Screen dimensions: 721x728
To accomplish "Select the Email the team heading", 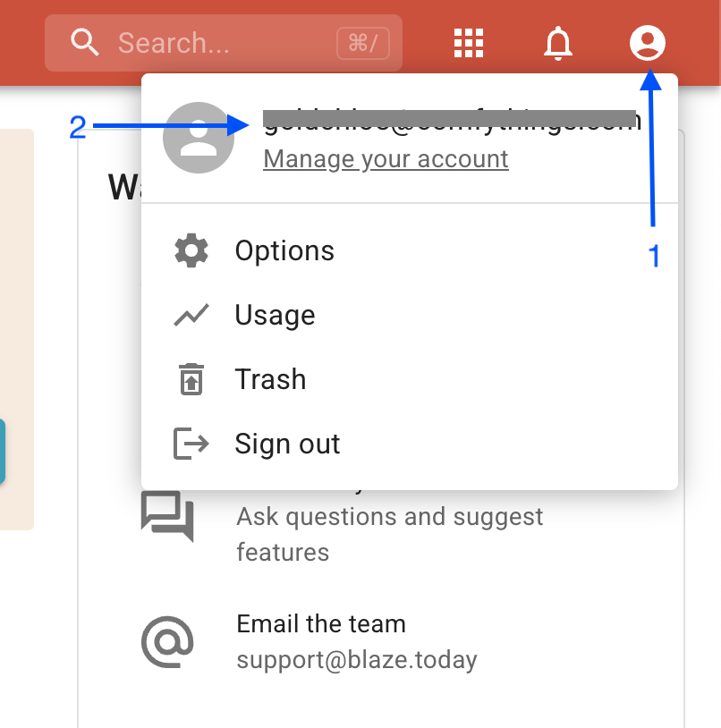I will pyautogui.click(x=321, y=624).
